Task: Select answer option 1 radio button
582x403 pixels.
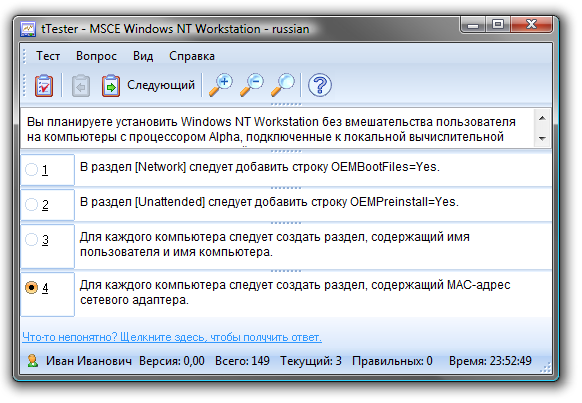Action: (x=31, y=170)
